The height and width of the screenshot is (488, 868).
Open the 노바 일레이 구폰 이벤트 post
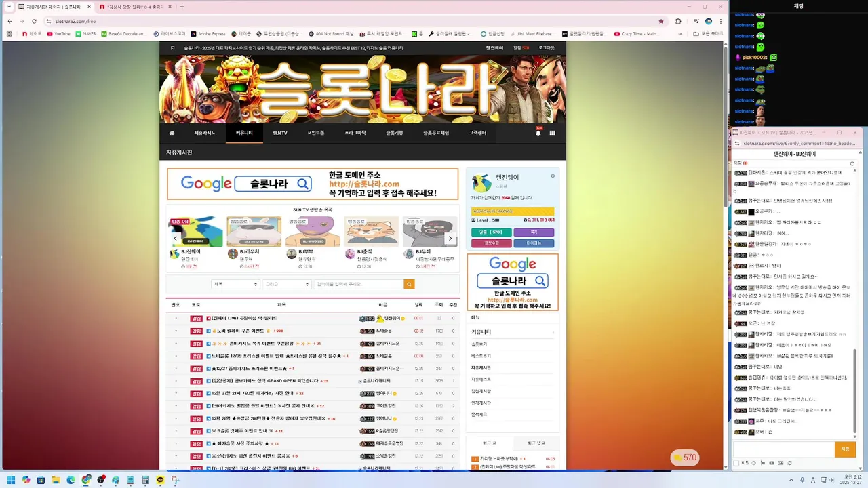pos(241,331)
